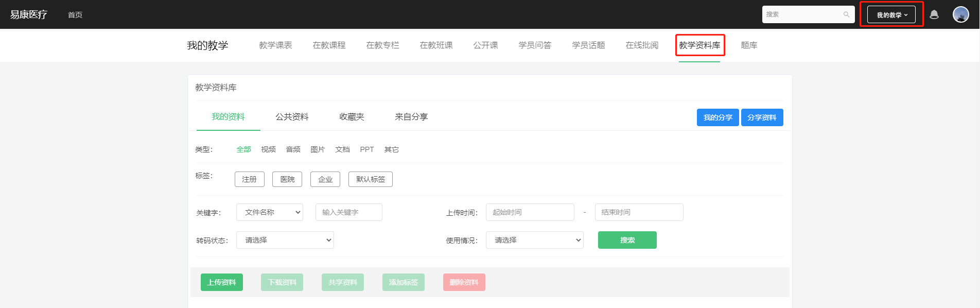Open the user avatar profile menu
Image resolution: width=980 pixels, height=308 pixels.
[x=960, y=14]
